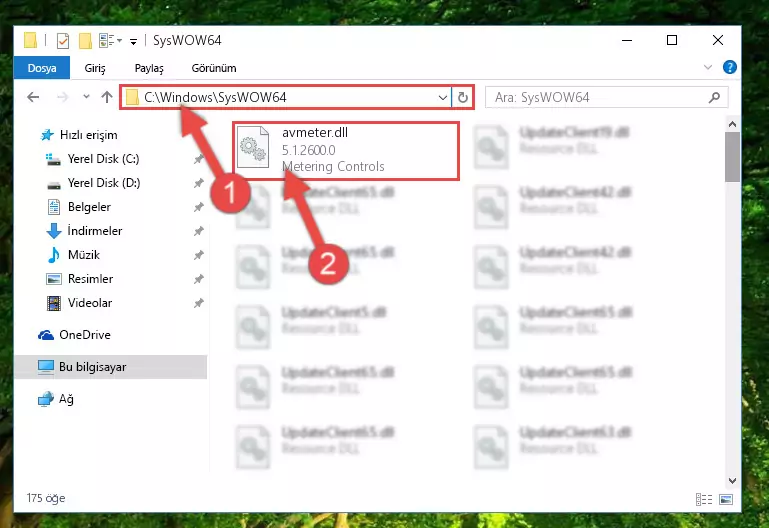
Task: Click the Hızlı erişim star icon
Action: (x=47, y=135)
